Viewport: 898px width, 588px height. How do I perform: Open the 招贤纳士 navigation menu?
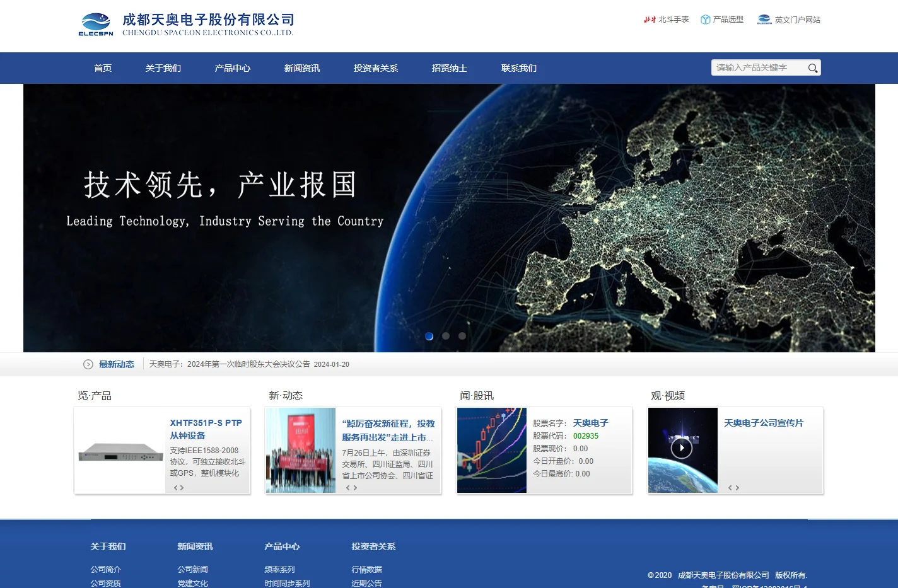tap(450, 68)
